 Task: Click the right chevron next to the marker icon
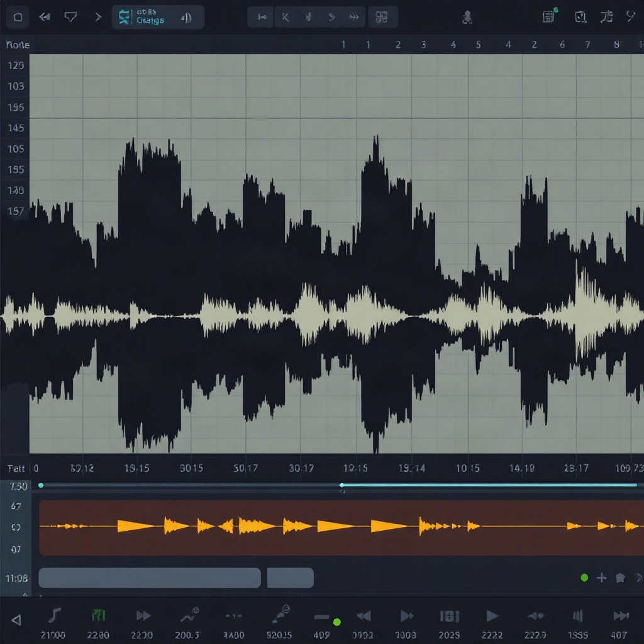[x=97, y=17]
